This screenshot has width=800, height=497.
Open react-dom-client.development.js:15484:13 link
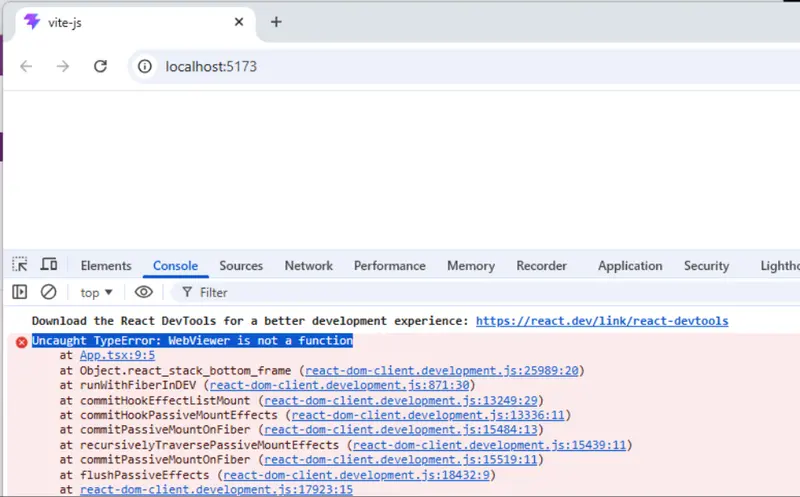tap(401, 430)
